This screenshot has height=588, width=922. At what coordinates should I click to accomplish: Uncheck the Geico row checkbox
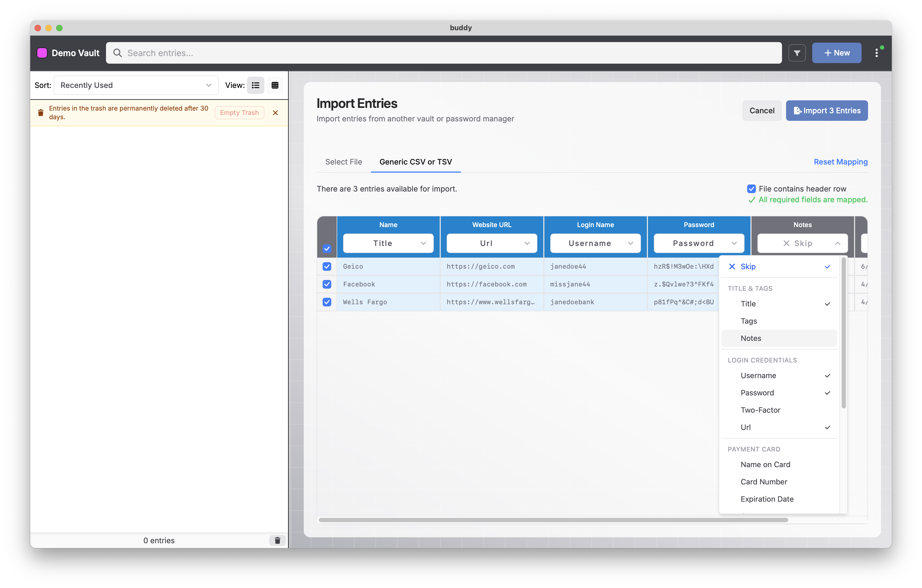(327, 266)
